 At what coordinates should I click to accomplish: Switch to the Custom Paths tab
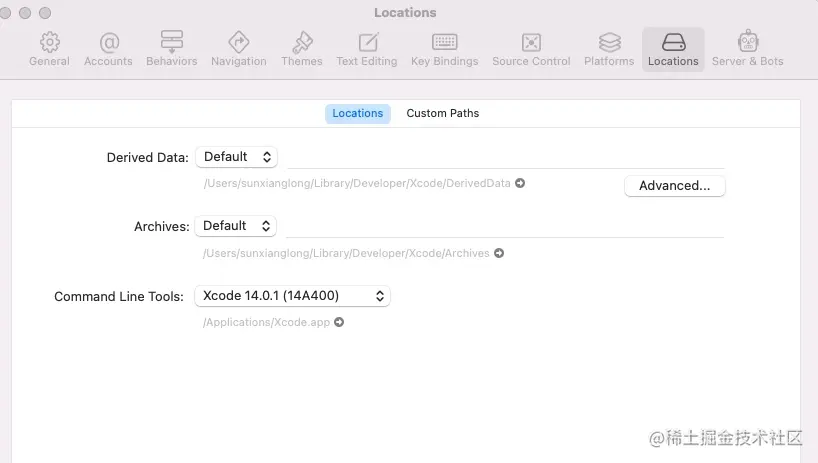[442, 114]
